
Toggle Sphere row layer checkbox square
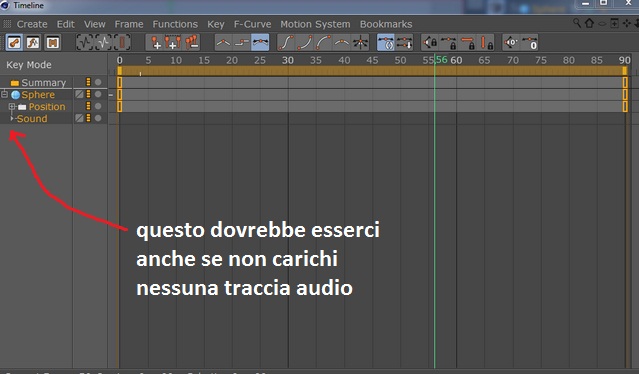click(x=79, y=94)
